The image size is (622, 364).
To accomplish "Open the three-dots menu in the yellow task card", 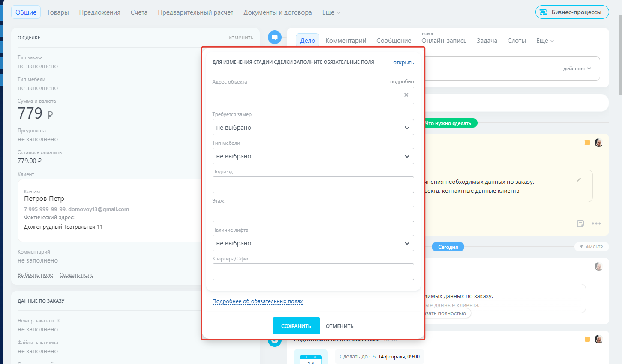I will click(596, 224).
